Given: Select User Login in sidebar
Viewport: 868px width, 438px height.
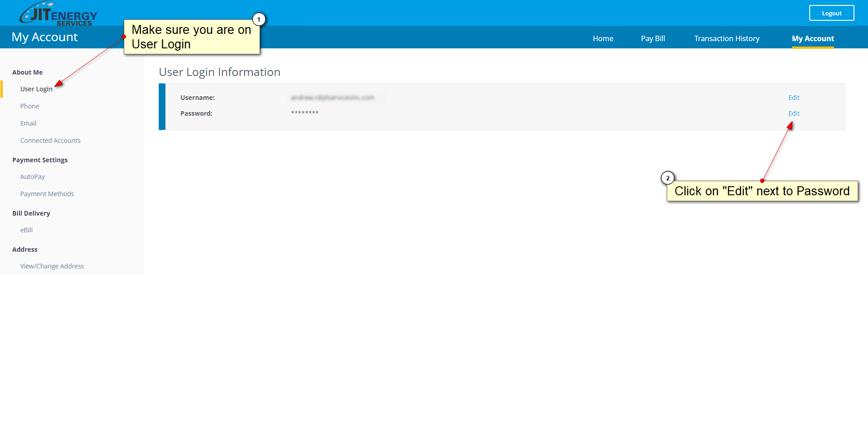Looking at the screenshot, I should coord(36,89).
